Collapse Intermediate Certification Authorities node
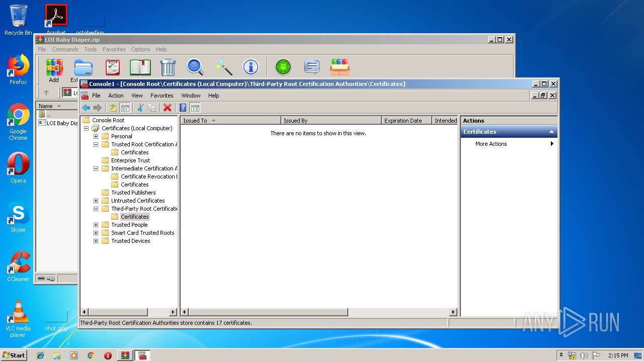644x362 pixels. point(96,168)
